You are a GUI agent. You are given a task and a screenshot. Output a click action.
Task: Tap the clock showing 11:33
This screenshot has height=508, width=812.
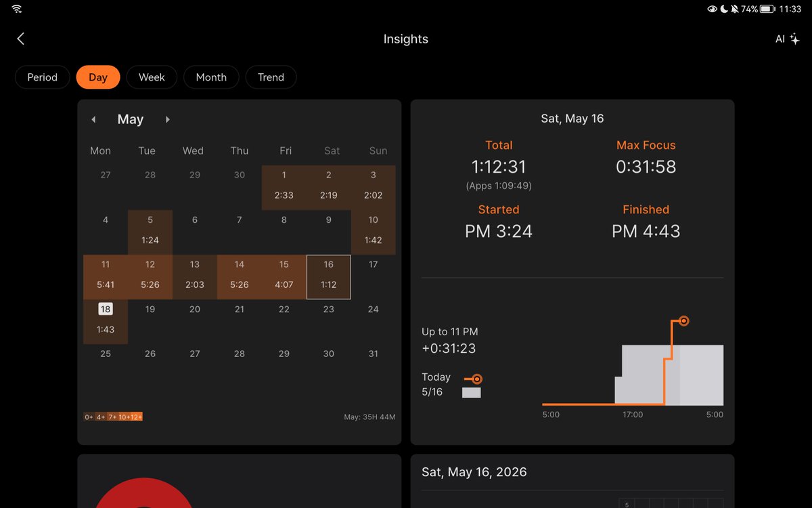pyautogui.click(x=790, y=9)
